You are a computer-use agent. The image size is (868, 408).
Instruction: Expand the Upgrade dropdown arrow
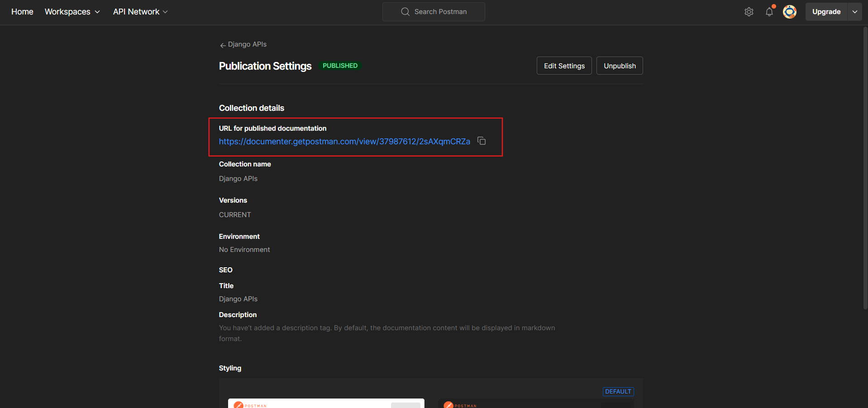(x=855, y=12)
